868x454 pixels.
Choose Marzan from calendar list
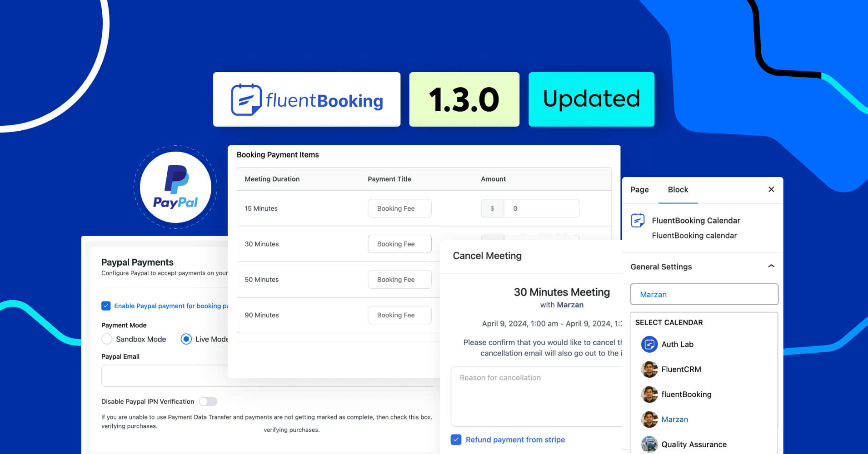tap(674, 419)
